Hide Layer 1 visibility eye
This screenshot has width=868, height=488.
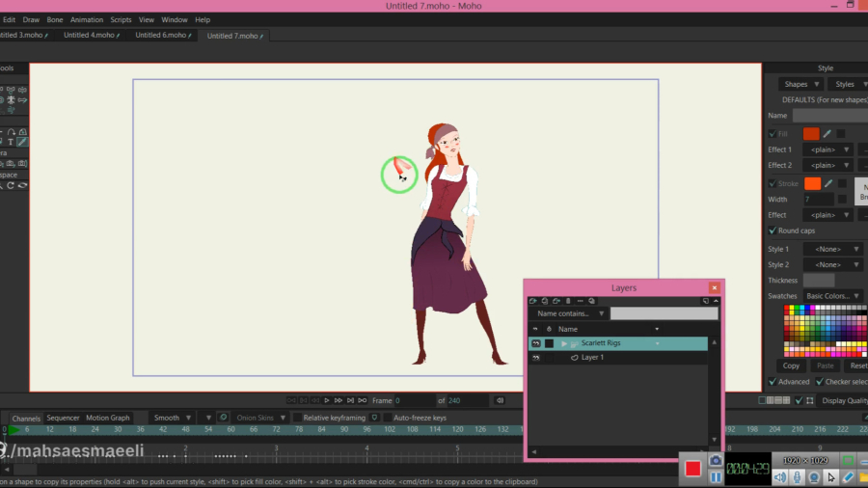(536, 358)
